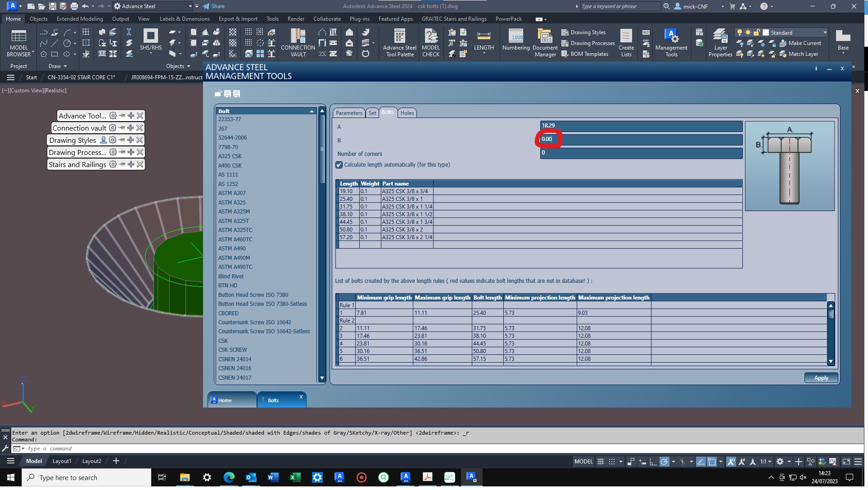Expand the Standard layer dropdown
Viewport: 868px width, 490px height.
824,32
